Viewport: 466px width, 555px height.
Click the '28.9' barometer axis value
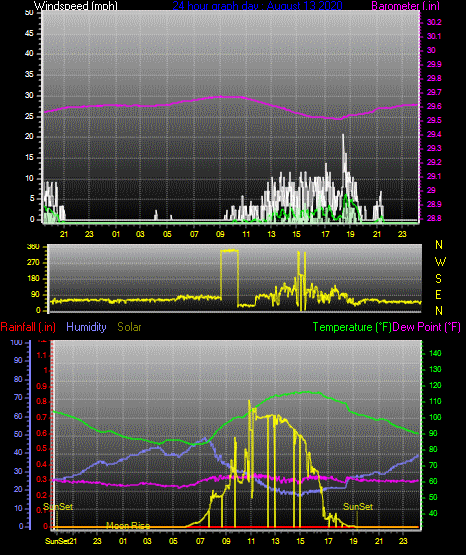pos(434,204)
